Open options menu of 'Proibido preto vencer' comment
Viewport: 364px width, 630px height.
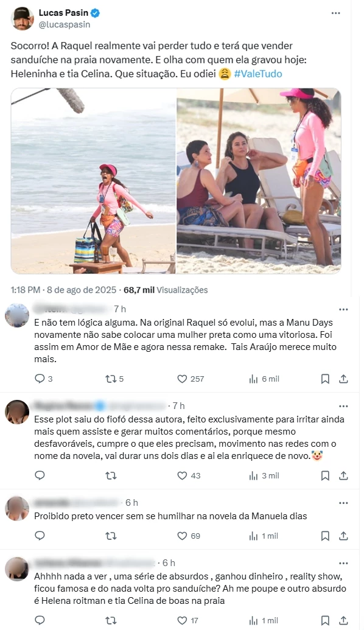pyautogui.click(x=343, y=503)
